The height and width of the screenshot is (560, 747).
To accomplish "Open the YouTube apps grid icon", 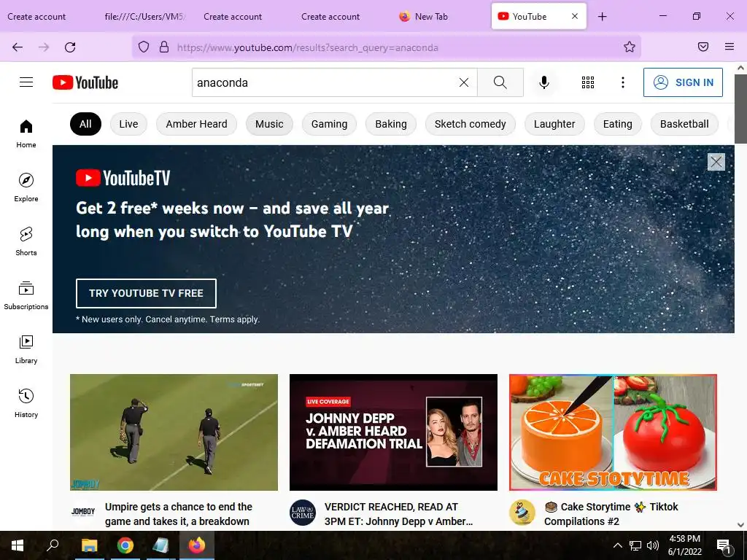I will 588,82.
